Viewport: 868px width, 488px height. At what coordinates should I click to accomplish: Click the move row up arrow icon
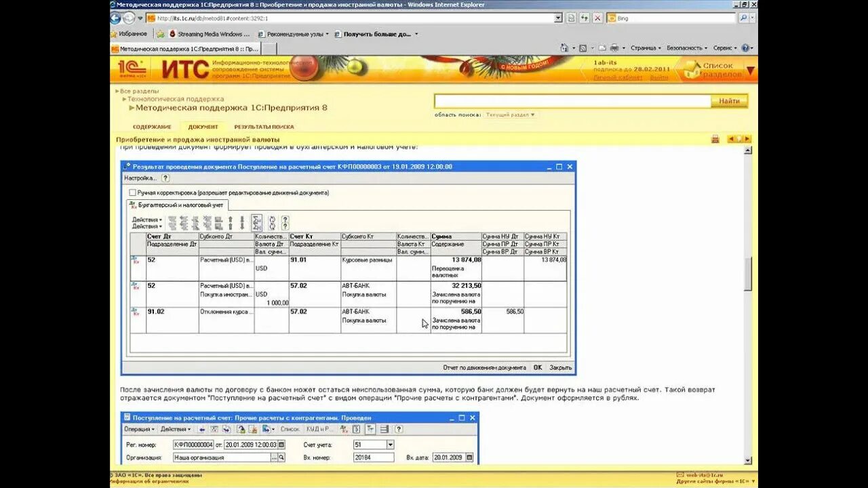231,223
